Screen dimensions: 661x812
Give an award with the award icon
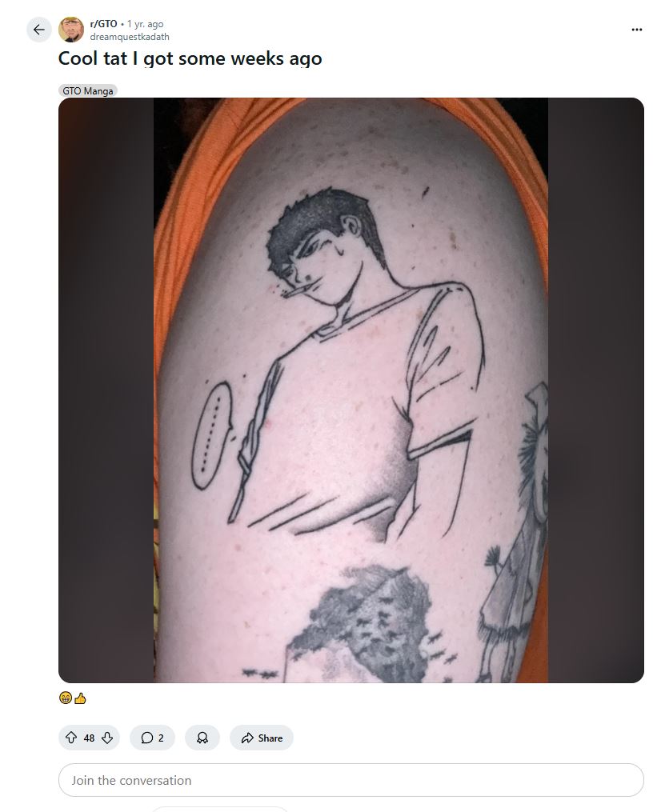[202, 738]
